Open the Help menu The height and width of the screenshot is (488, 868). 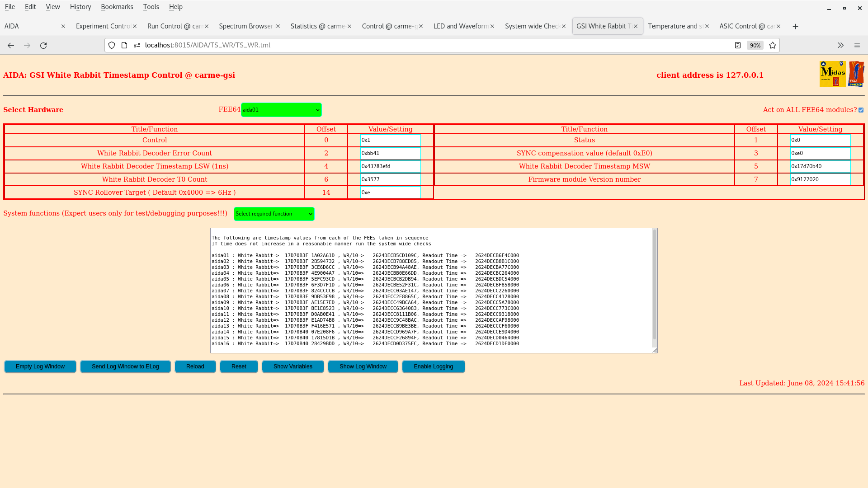(176, 7)
